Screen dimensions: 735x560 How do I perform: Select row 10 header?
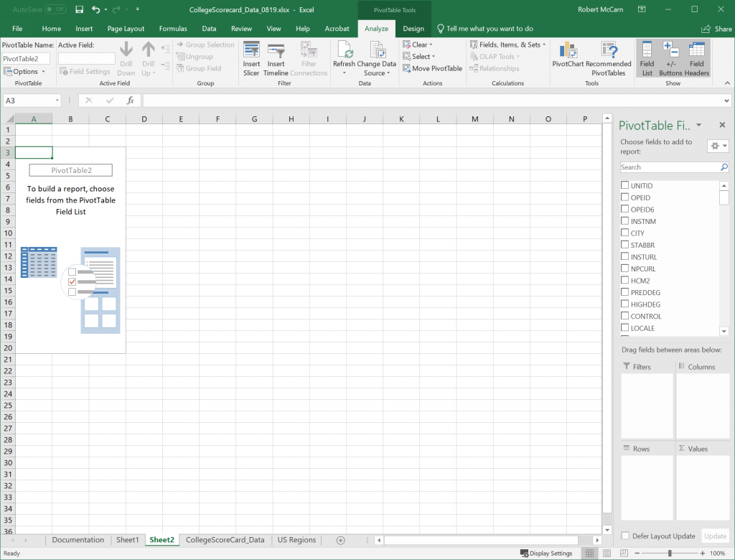tap(8, 233)
